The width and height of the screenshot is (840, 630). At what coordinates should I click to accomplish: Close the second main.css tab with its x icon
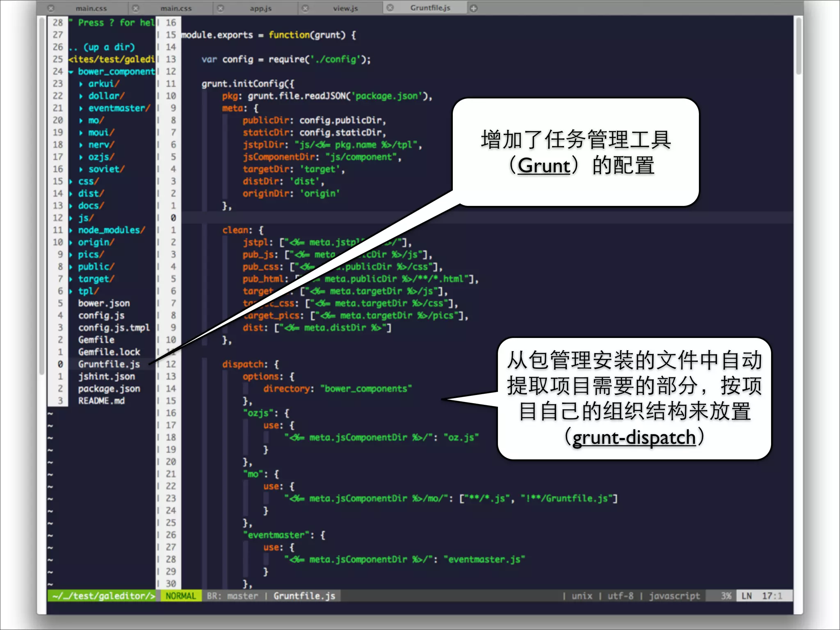pyautogui.click(x=136, y=8)
